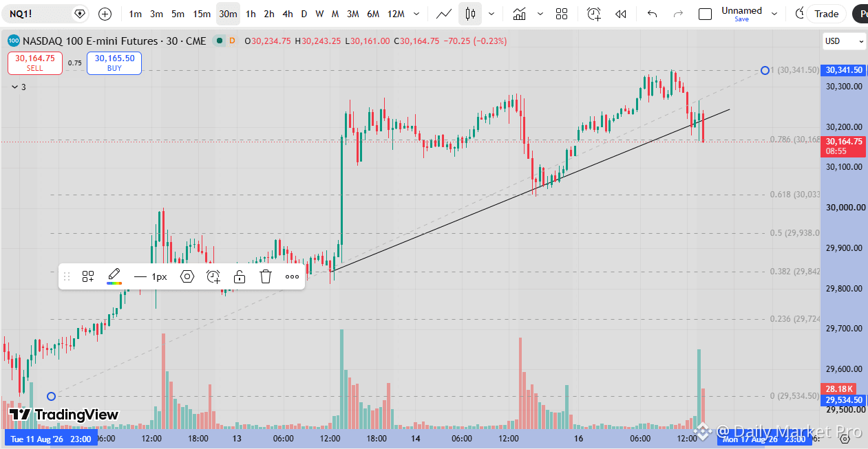868x449 pixels.
Task: Switch to the D daily timeframe
Action: 304,14
